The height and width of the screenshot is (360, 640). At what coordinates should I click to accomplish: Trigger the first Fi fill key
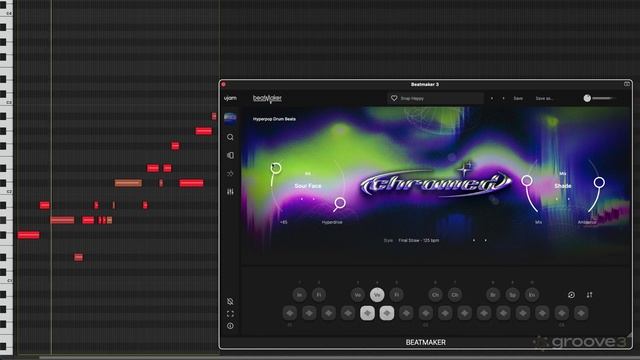[x=318, y=295]
